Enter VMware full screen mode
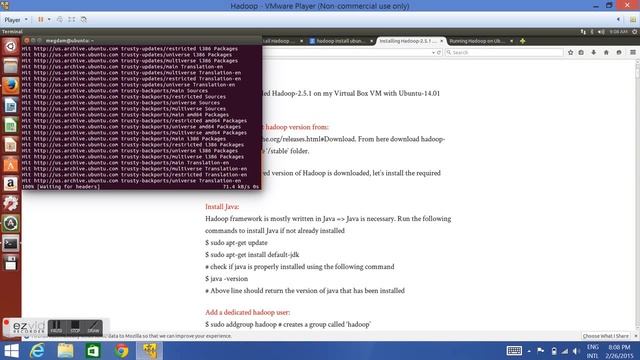Screen dimensions: 640x360 72,20
